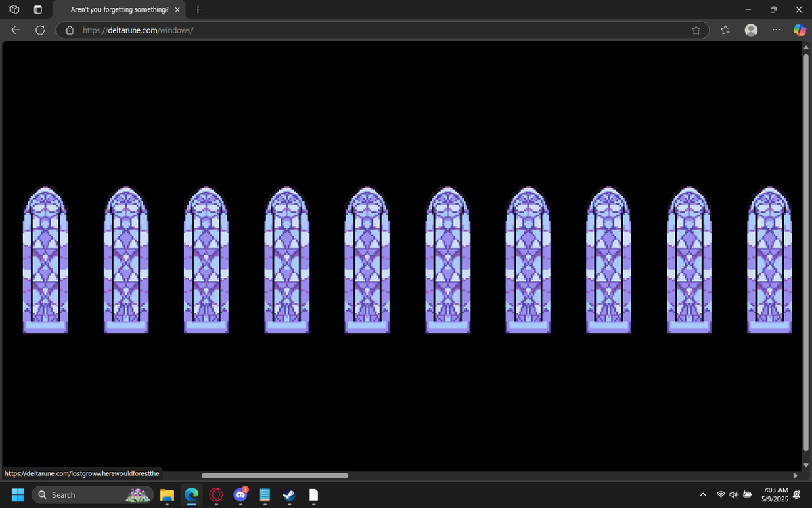Click the taskbar Search box

(x=93, y=495)
